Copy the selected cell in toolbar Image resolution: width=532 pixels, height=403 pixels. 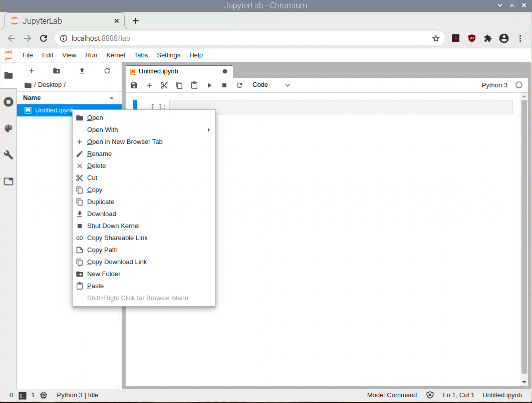coord(179,85)
